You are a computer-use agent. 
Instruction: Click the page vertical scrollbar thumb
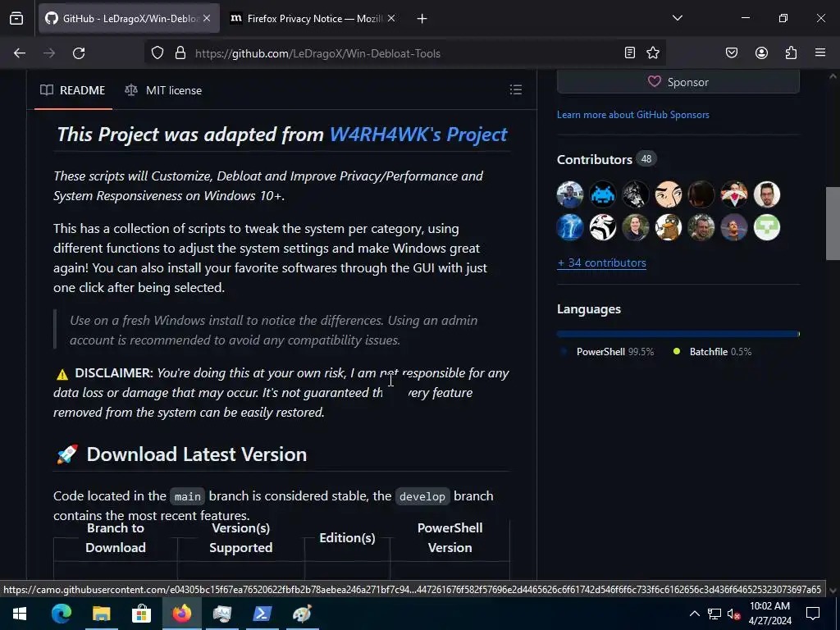pos(833,222)
